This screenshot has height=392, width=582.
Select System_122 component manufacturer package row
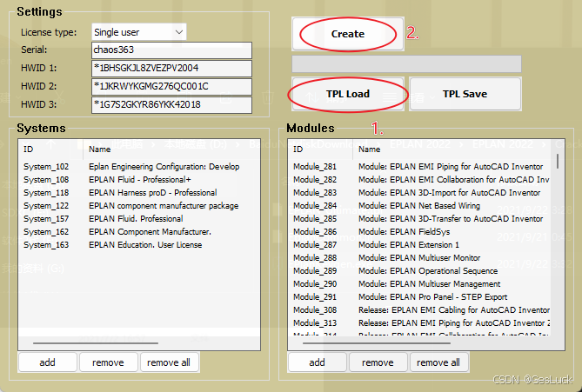point(139,205)
